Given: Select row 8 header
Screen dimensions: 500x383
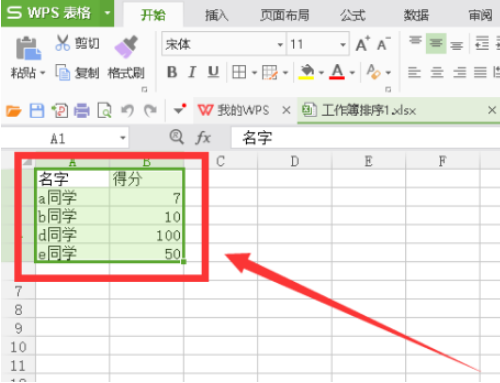Looking at the screenshot, I should tap(18, 310).
